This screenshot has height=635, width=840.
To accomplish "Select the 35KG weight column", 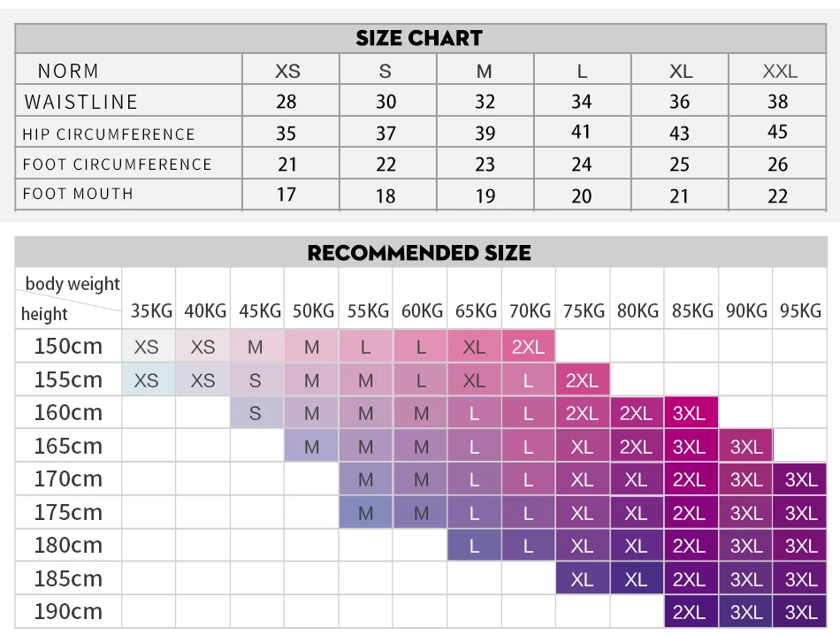I will click(151, 310).
